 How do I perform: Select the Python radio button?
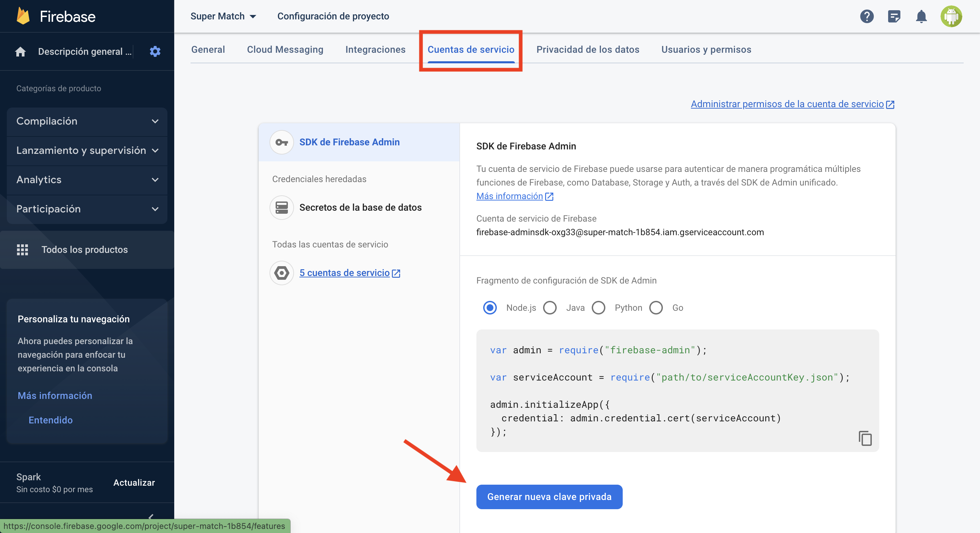click(x=599, y=307)
